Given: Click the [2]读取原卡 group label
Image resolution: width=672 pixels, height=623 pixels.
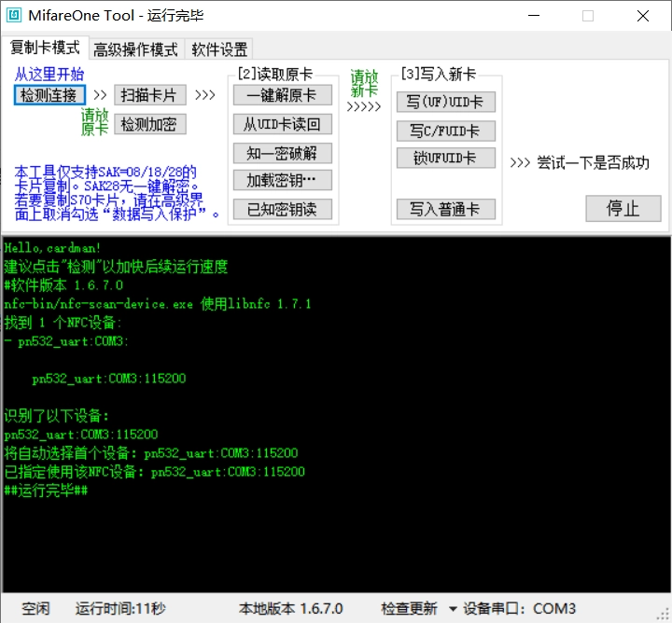Looking at the screenshot, I should pyautogui.click(x=275, y=74).
